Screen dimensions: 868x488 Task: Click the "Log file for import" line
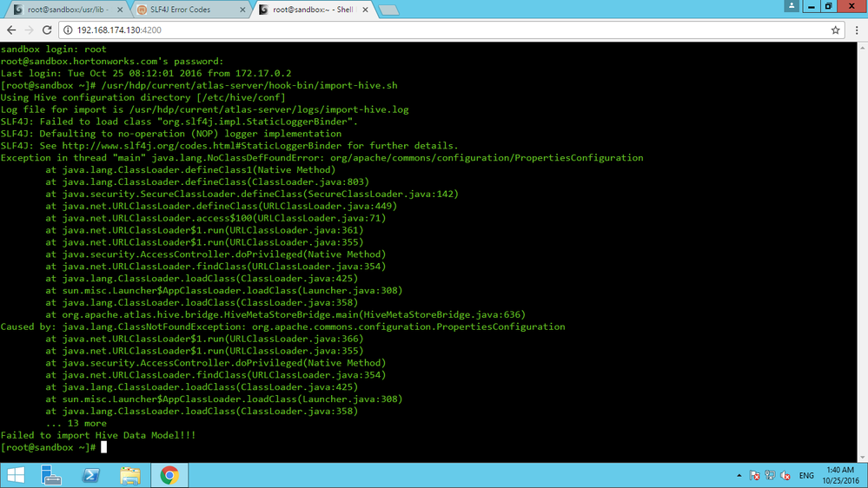point(204,109)
